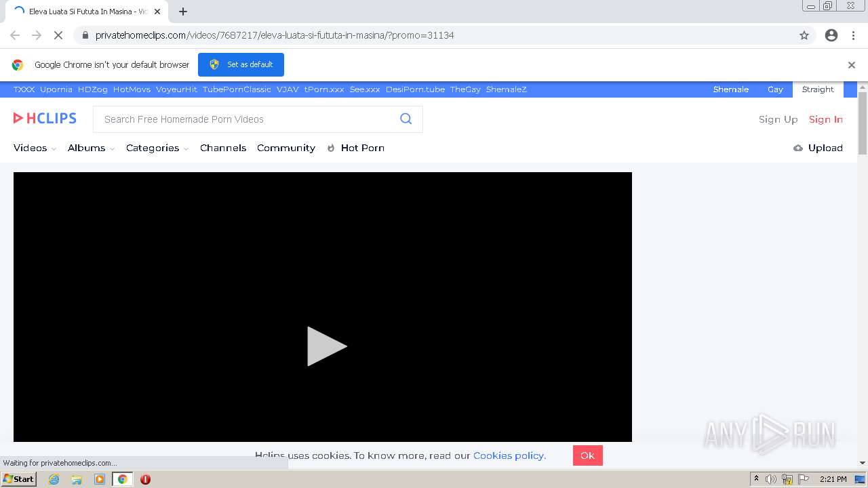868x488 pixels.
Task: Click Set as default button
Action: [x=241, y=64]
